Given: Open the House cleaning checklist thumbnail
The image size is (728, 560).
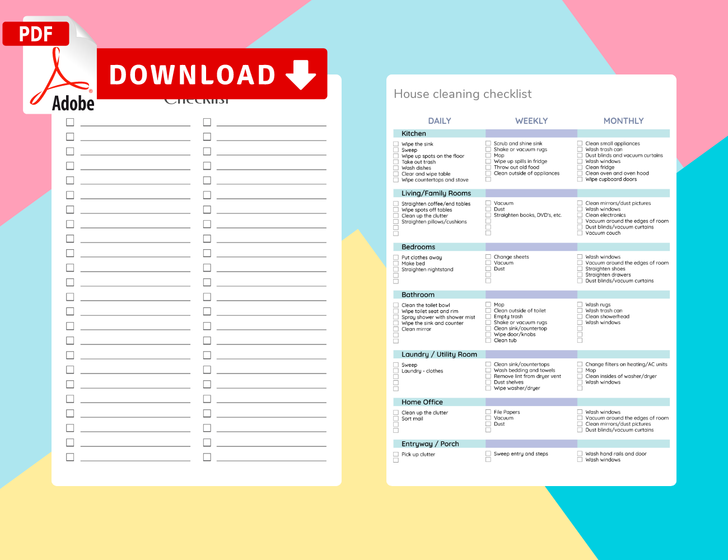Looking at the screenshot, I should pos(531,280).
